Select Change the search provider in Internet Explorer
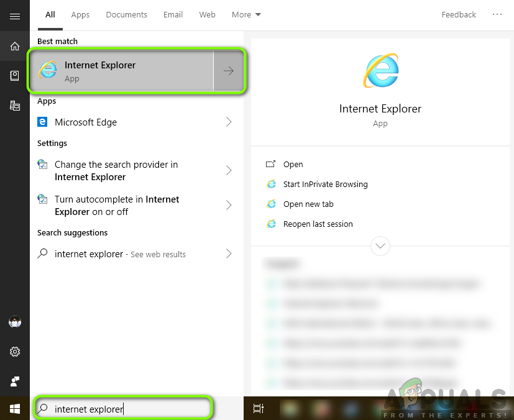 click(137, 170)
